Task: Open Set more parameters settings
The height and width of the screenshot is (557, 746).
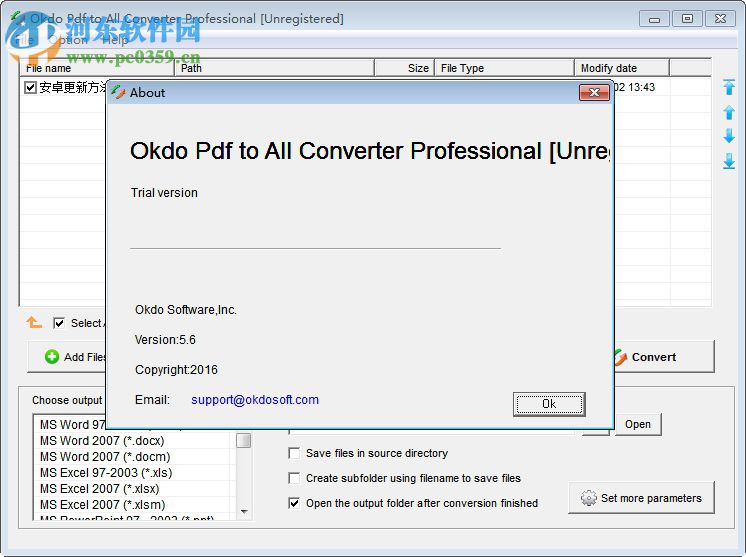Action: coord(641,498)
